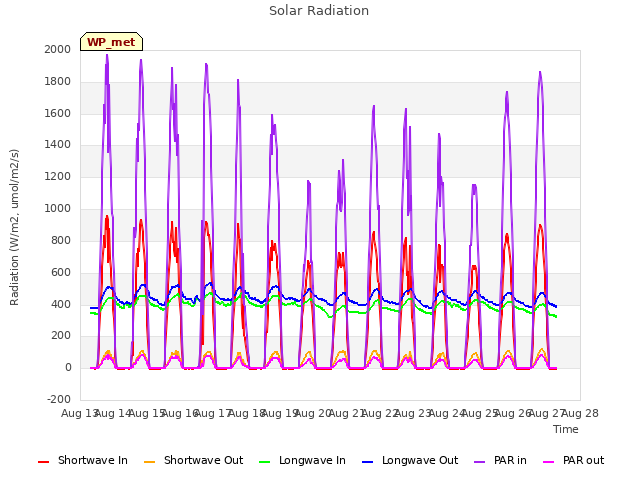The image size is (640, 480).
Task: Click the -200 y-axis tick label
Action: [59, 399]
